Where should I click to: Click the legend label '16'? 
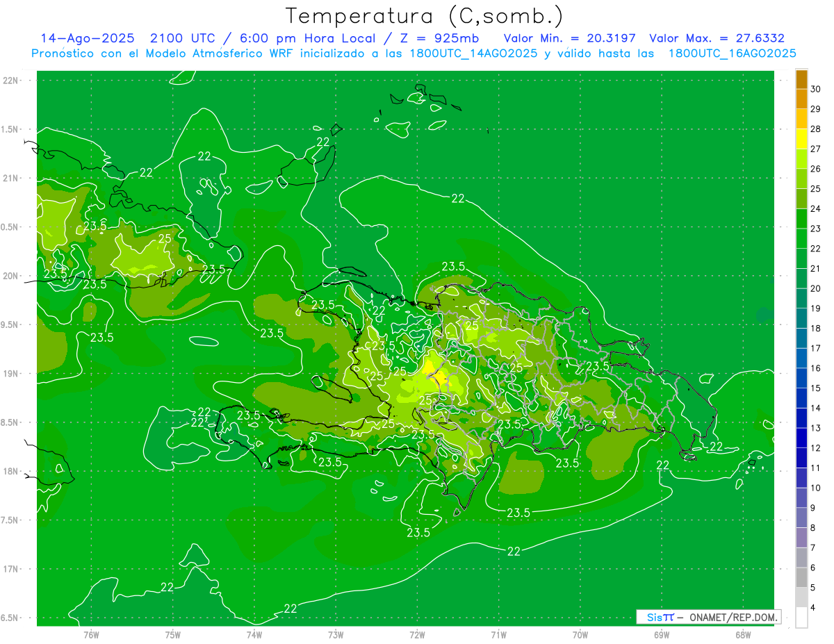pyautogui.click(x=817, y=368)
